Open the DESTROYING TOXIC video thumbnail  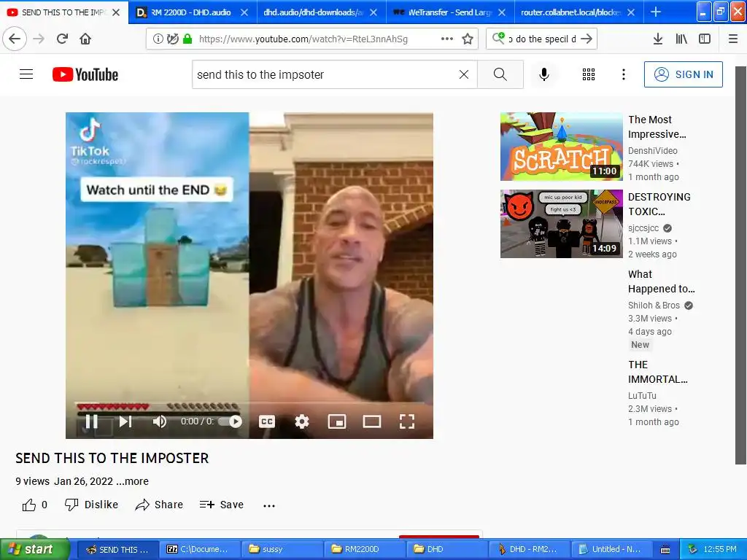click(x=561, y=224)
